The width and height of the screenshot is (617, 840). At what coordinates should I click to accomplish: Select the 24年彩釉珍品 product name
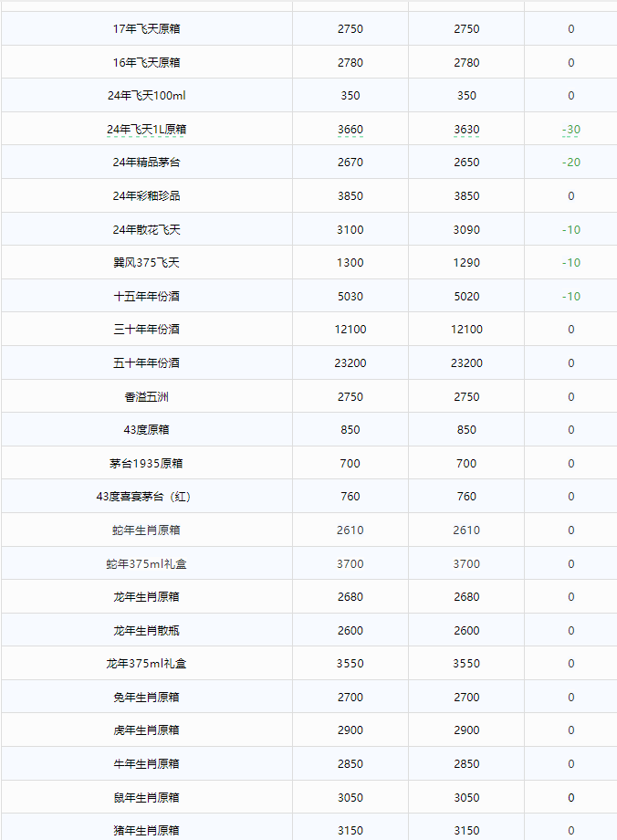coord(146,196)
